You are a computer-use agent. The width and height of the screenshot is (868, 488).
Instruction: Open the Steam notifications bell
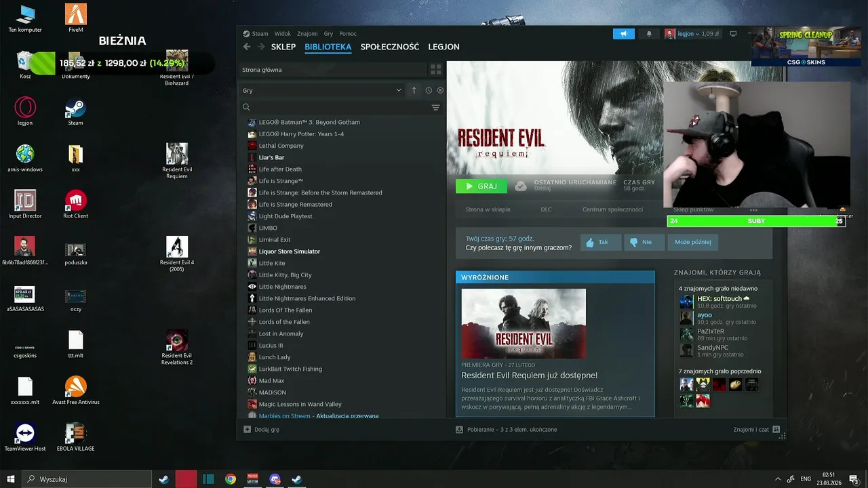point(649,34)
